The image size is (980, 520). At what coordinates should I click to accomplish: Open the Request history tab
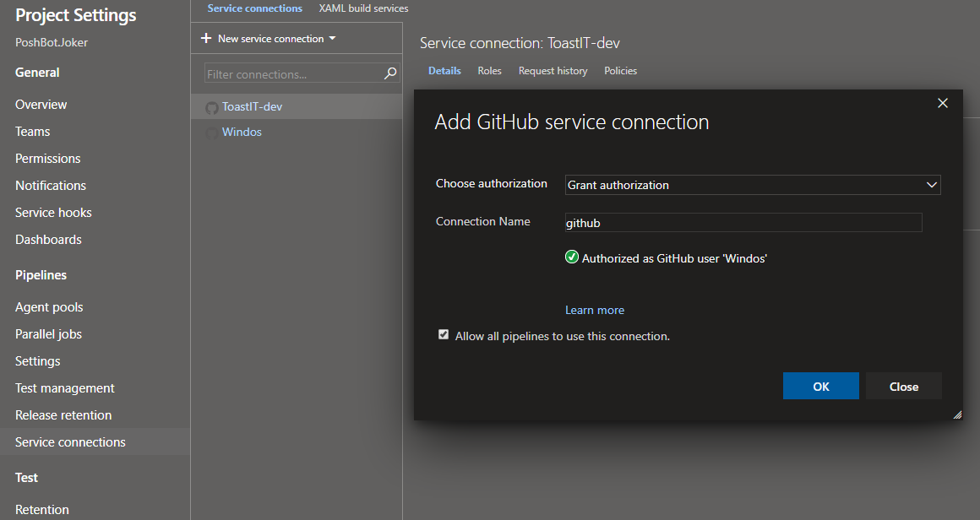coord(553,71)
